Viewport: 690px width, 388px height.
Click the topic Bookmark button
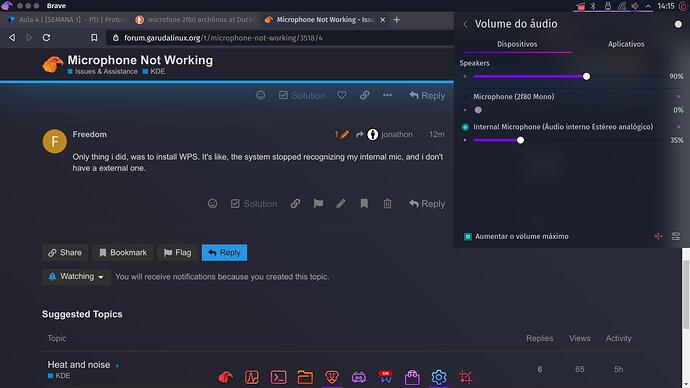(123, 253)
